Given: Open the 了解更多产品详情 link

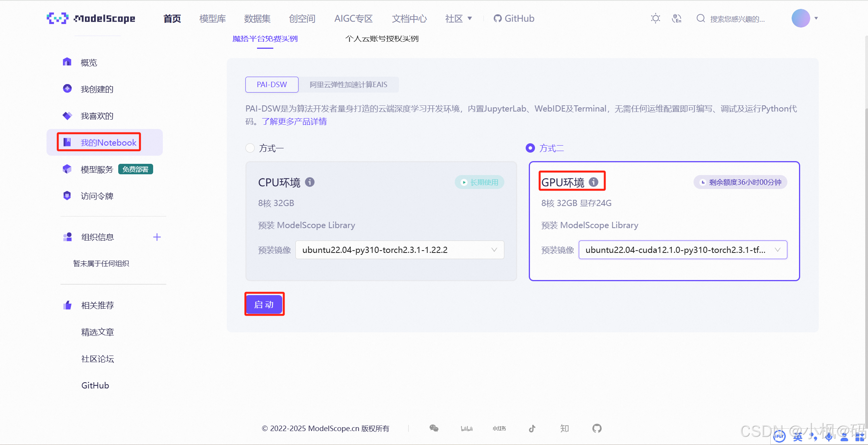Looking at the screenshot, I should (294, 122).
